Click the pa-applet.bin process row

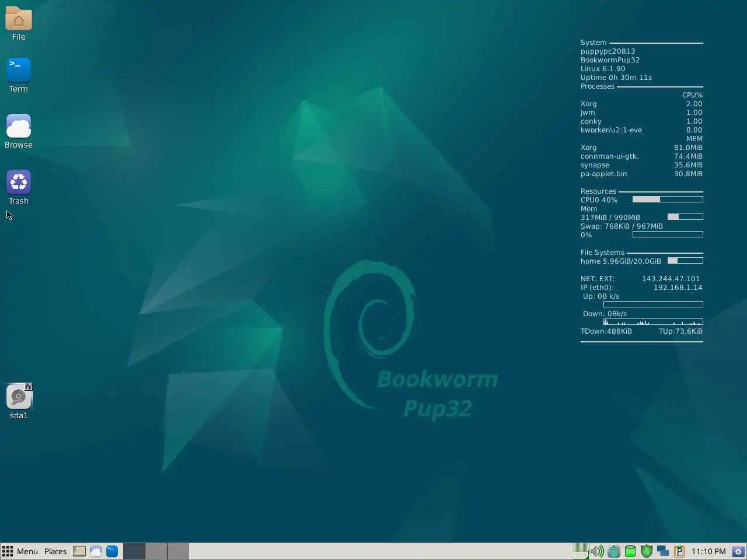pyautogui.click(x=641, y=174)
